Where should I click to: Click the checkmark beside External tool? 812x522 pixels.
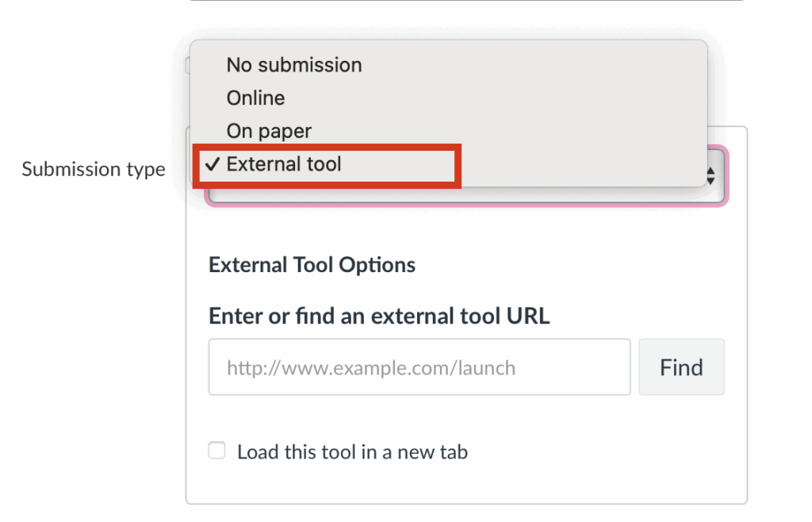212,164
